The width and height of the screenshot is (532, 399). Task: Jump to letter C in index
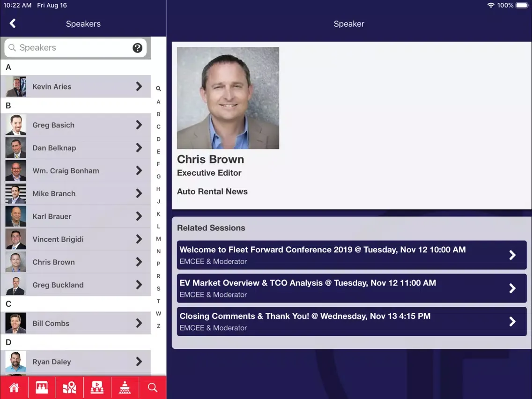[158, 126]
